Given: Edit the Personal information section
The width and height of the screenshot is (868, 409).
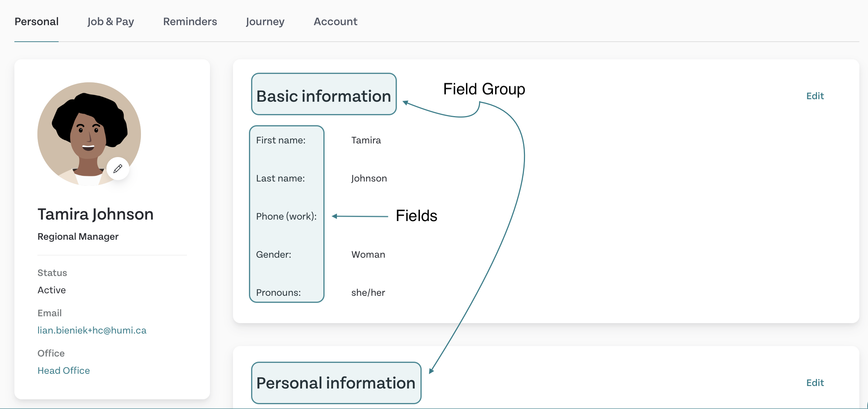Looking at the screenshot, I should (815, 383).
